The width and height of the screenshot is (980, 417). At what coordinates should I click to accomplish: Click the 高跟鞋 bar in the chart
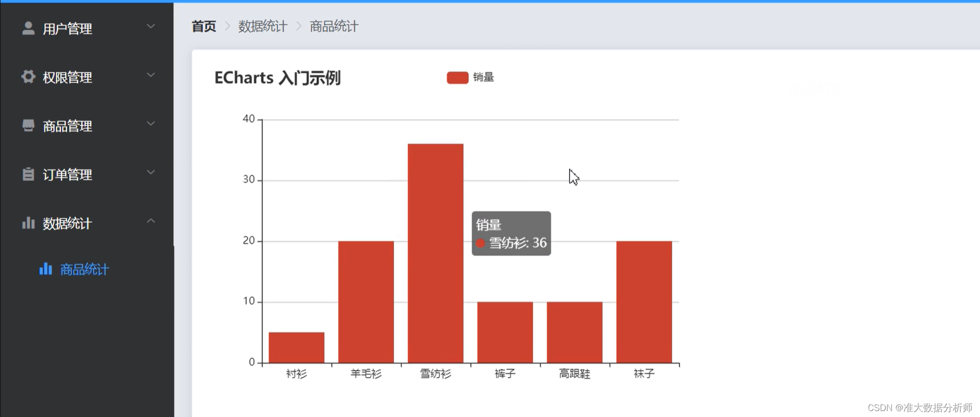[575, 332]
